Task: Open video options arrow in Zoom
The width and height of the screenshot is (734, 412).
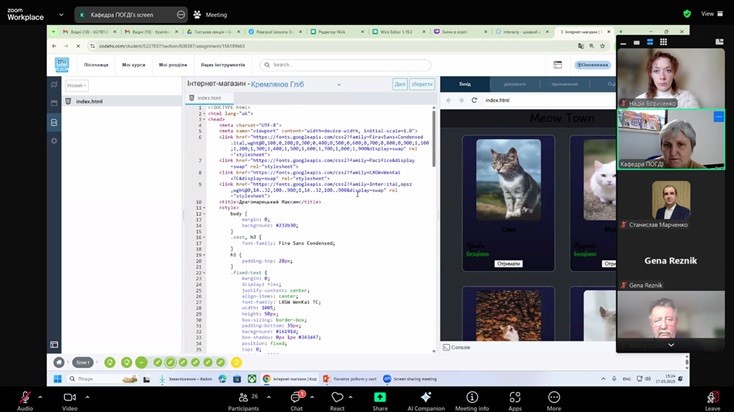Action: [87, 397]
